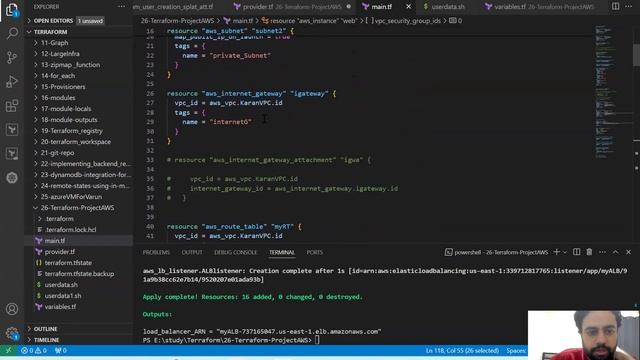Open the Output panel tab
This screenshot has height=360, width=640.
pyautogui.click(x=192, y=252)
